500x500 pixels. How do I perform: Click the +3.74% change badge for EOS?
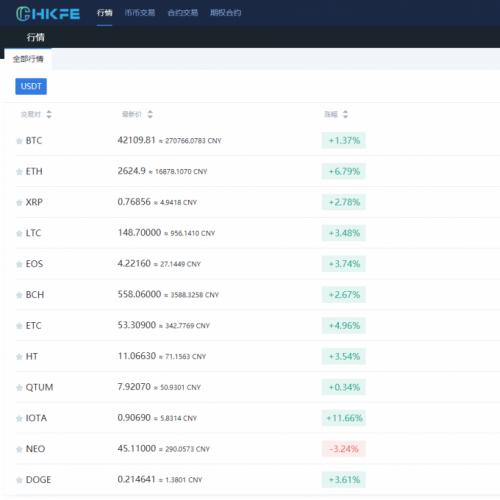click(x=344, y=264)
